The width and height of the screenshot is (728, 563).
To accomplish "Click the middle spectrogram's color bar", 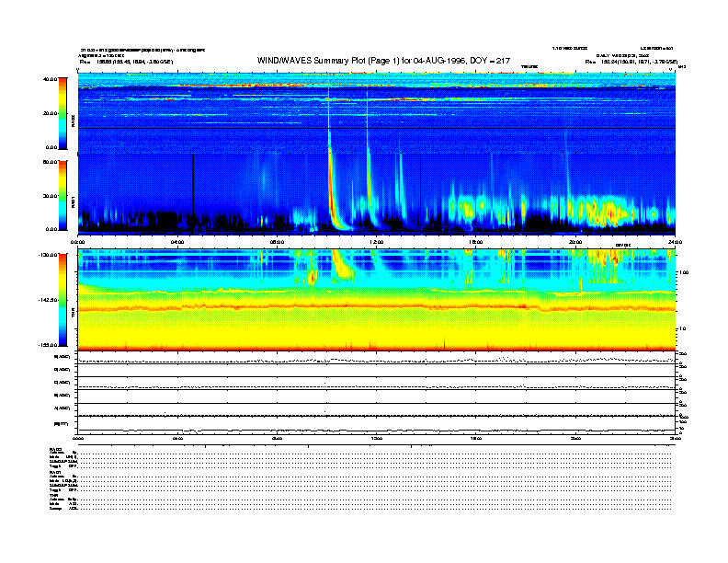I will pyautogui.click(x=63, y=195).
